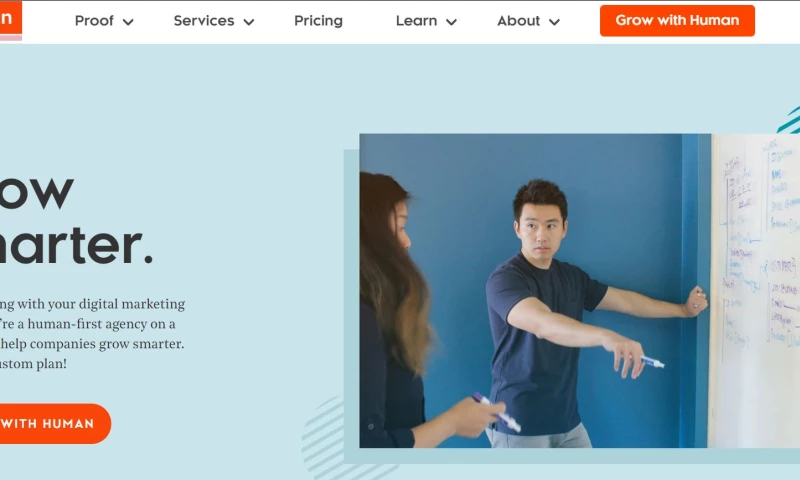Select the Learn navigation item
800x480 pixels.
[416, 21]
